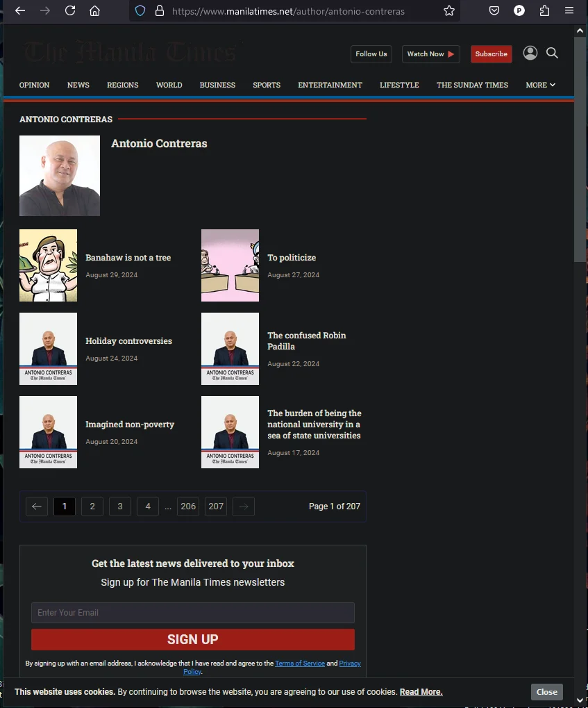
Task: Jump to last page 207
Action: click(x=216, y=507)
